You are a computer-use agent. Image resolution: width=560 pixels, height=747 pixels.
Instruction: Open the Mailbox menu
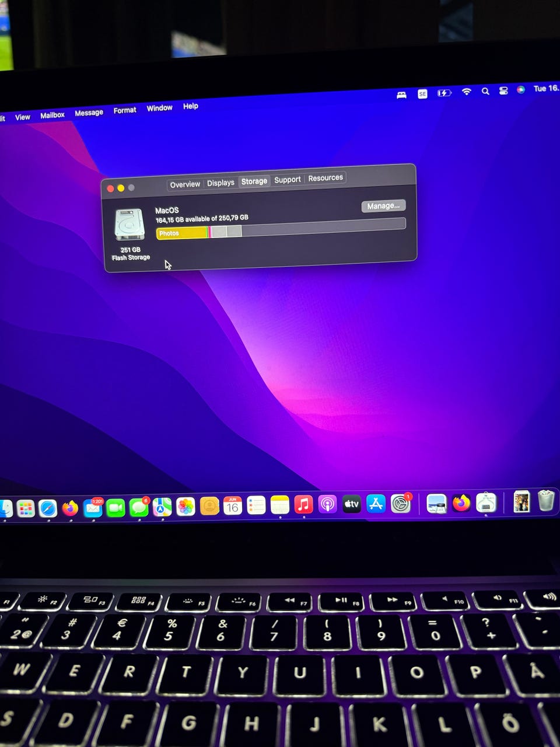click(x=52, y=115)
